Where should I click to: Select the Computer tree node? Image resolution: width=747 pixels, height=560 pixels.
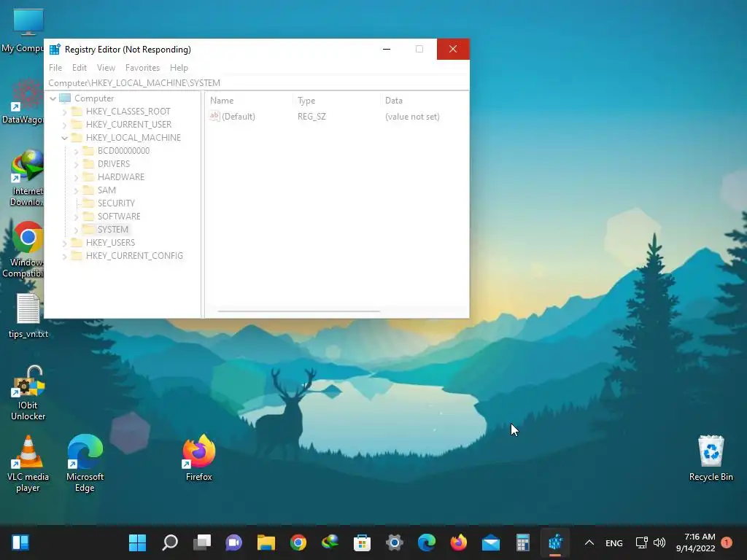(x=94, y=98)
